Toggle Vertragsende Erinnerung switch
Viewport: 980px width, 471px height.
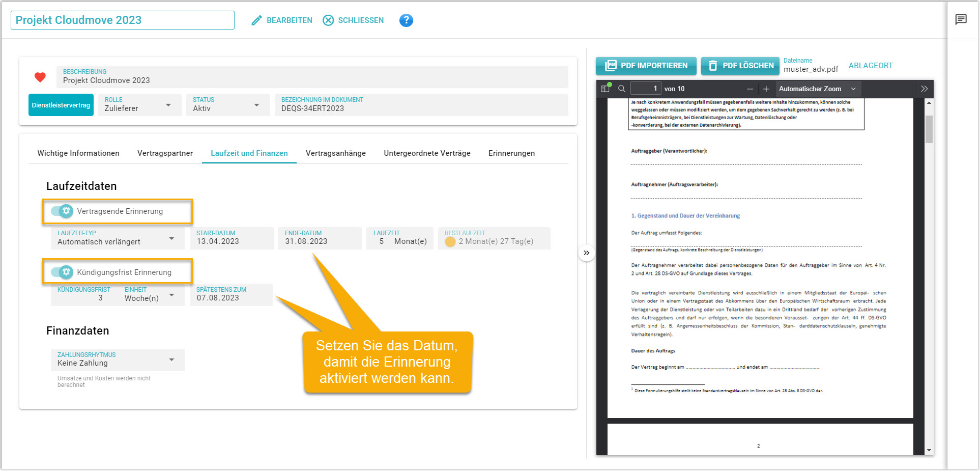[62, 211]
